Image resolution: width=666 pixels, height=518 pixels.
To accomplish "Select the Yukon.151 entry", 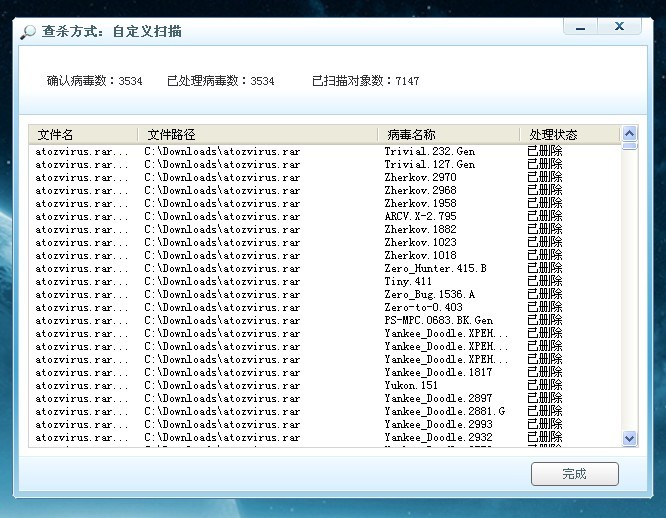I will coord(325,385).
